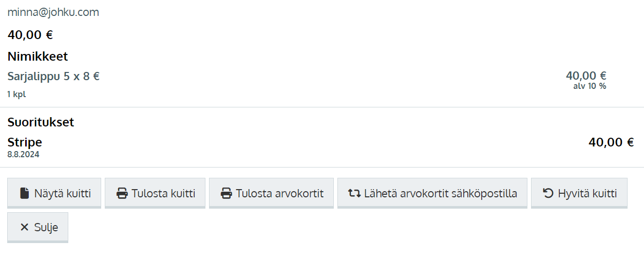644x259 pixels.
Task: Print the receipt via the Tulosta kuitti label
Action: tap(163, 194)
